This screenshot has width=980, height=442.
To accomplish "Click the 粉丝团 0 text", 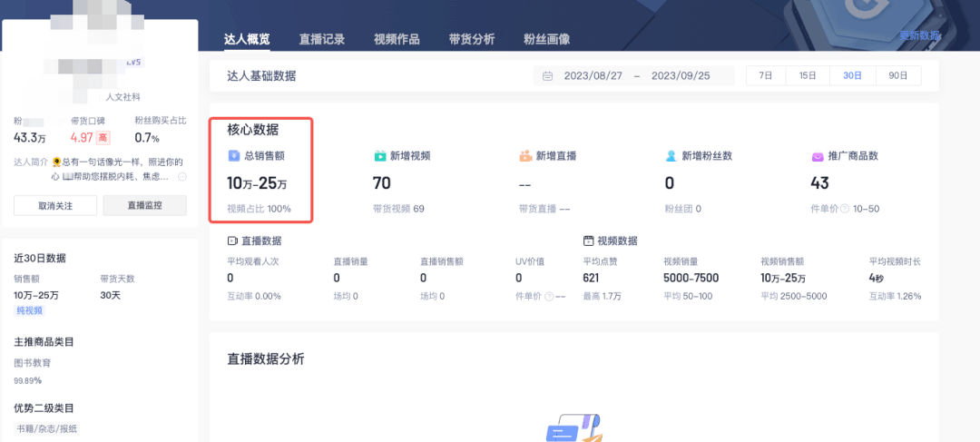I will pos(683,209).
